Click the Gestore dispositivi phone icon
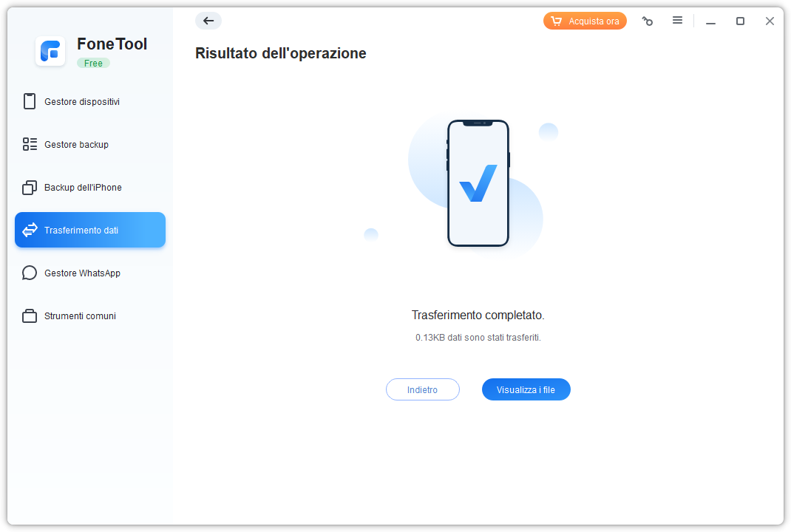The height and width of the screenshot is (532, 791). coord(30,101)
